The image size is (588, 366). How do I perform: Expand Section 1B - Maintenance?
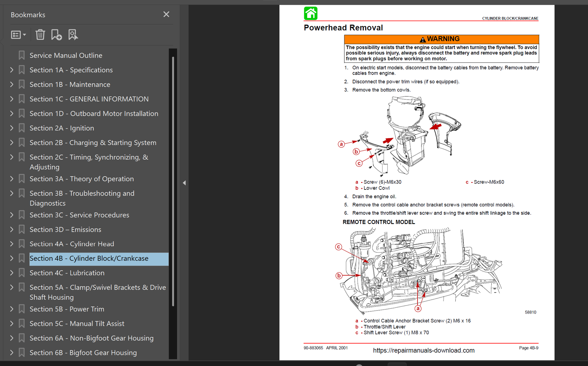(x=11, y=84)
